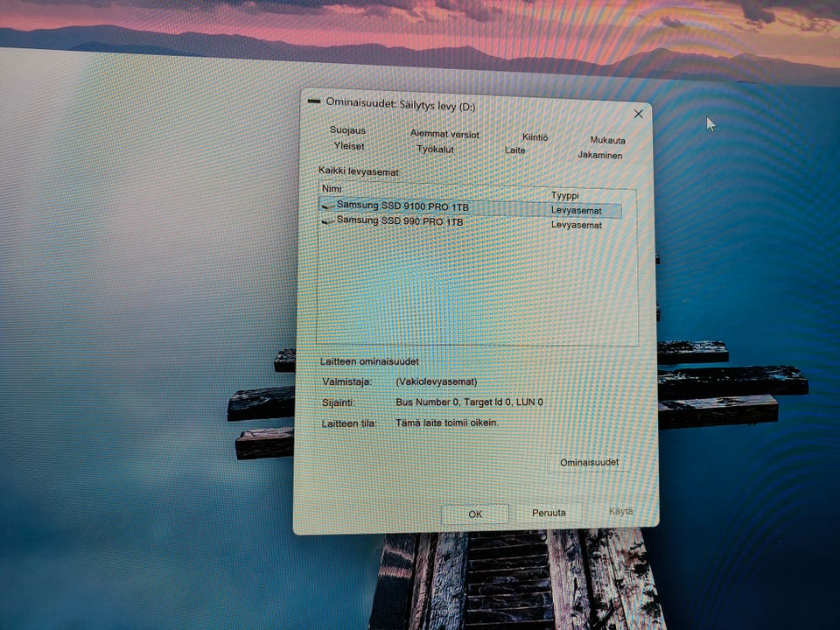The image size is (840, 630).
Task: Click the Laitteen ominaisuudet heading
Action: 369,361
